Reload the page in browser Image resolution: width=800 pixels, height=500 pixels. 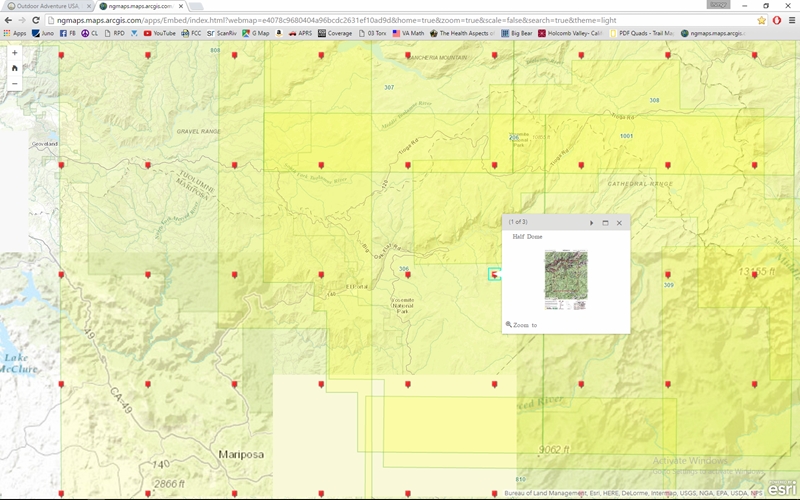36,20
